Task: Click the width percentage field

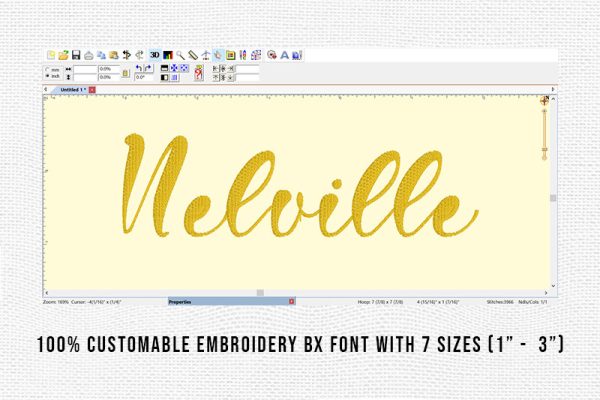Action: 109,69
